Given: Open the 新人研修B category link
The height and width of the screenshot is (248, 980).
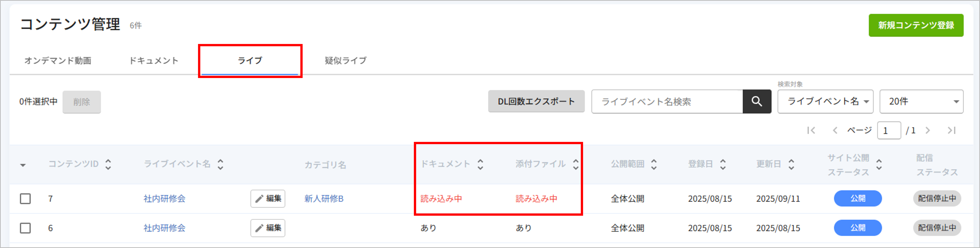Looking at the screenshot, I should click(324, 199).
